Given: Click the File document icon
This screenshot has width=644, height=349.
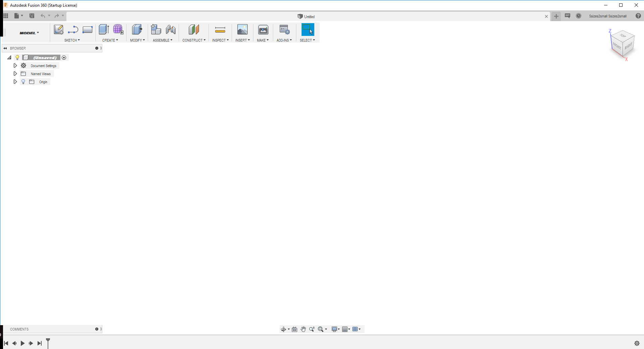Looking at the screenshot, I should (x=16, y=16).
